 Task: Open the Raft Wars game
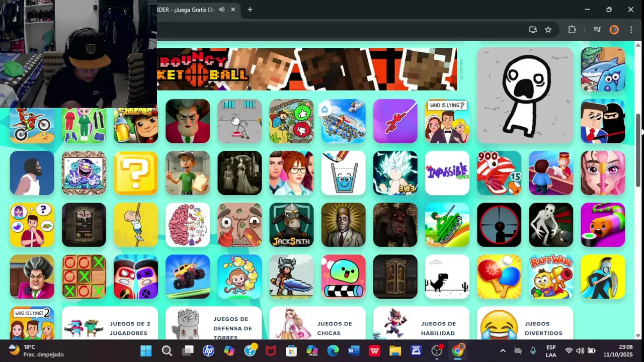[x=551, y=277]
